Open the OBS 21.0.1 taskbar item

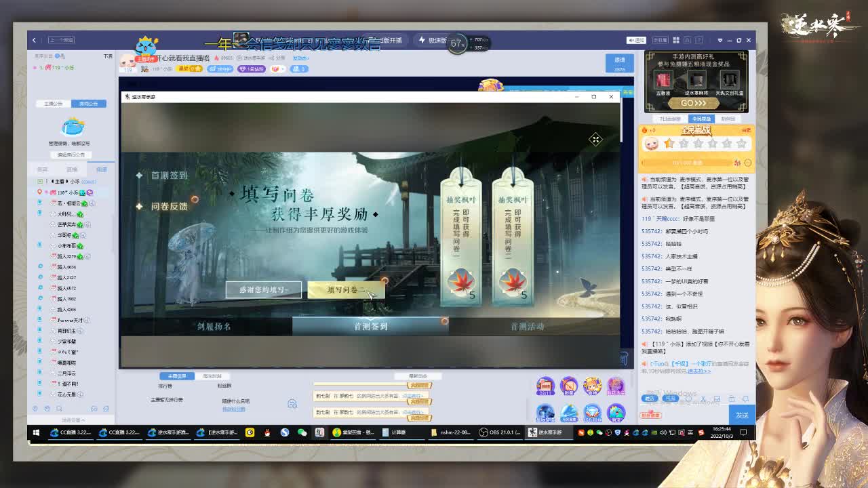(500, 432)
